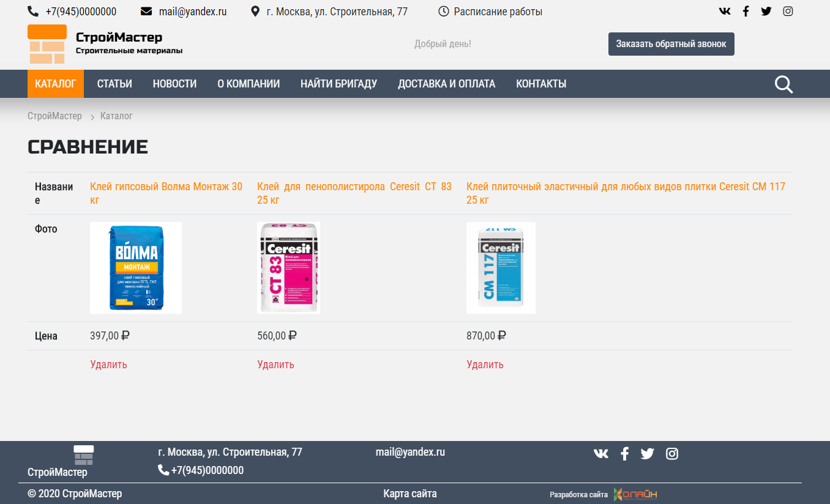Open the Каталог menu item

56,84
